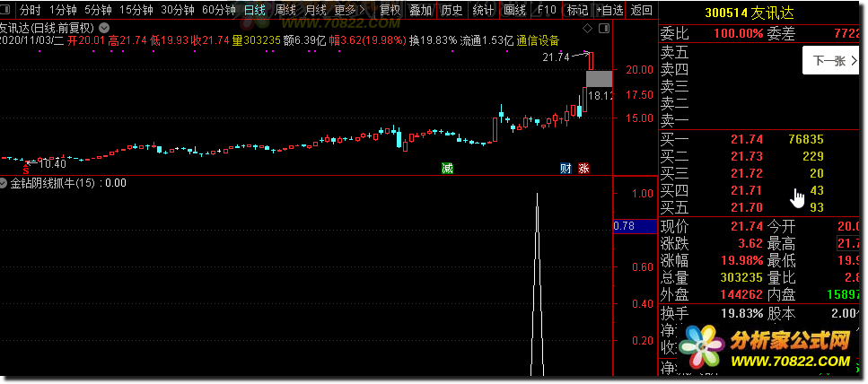Click the 通信设备 sector link
Image resolution: width=868 pixels, height=384 pixels.
point(538,40)
